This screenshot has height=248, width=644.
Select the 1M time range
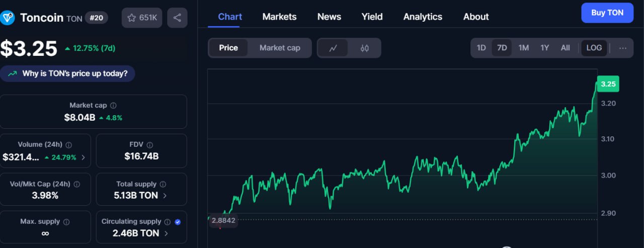[524, 48]
